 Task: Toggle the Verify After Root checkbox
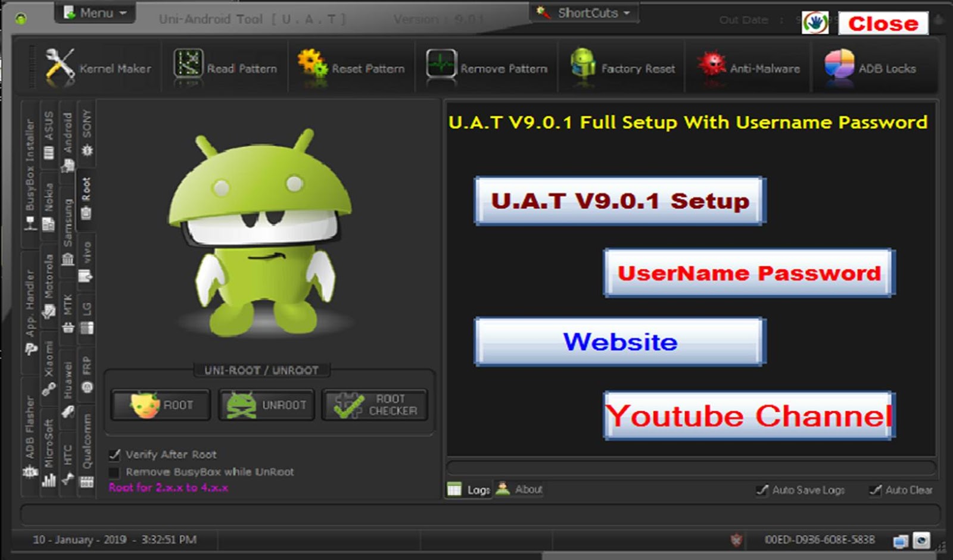(115, 455)
